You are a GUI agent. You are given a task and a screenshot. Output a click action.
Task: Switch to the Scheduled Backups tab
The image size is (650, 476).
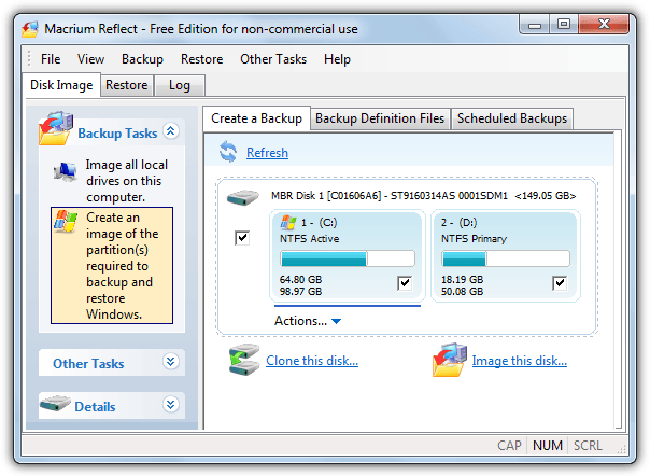click(x=512, y=118)
